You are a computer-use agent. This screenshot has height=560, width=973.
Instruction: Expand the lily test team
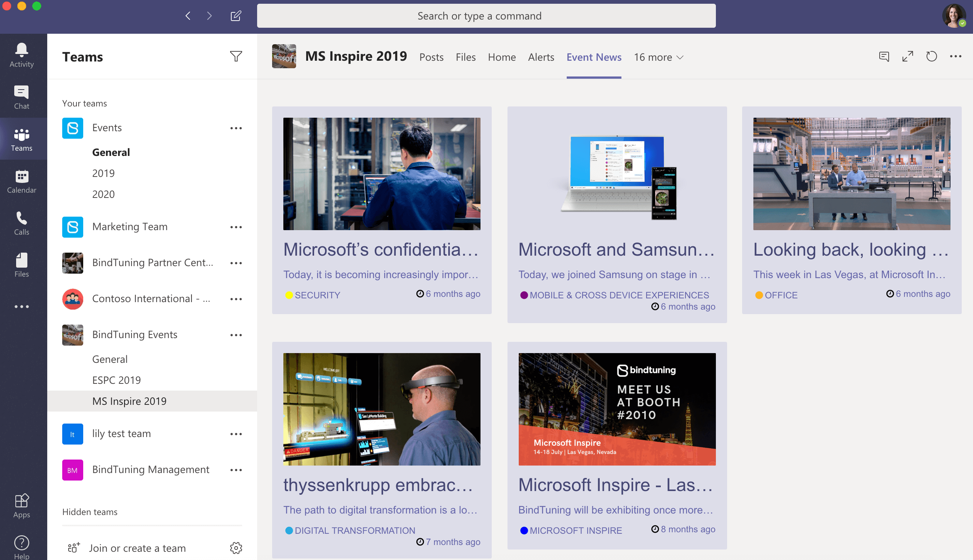121,433
